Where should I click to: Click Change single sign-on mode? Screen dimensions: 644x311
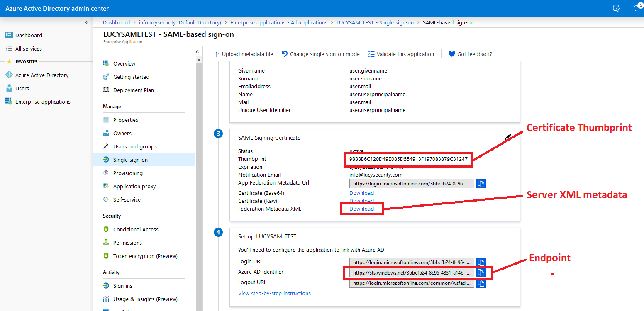click(x=320, y=54)
